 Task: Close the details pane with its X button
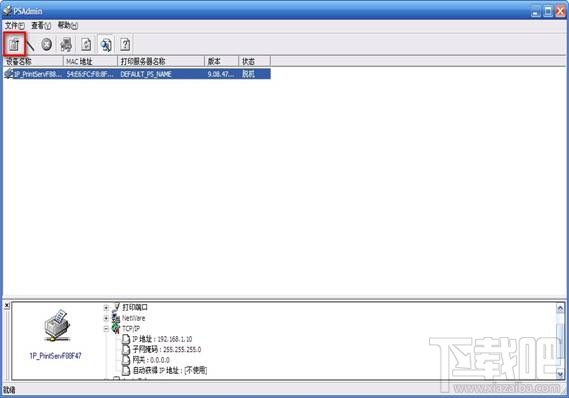[x=7, y=306]
